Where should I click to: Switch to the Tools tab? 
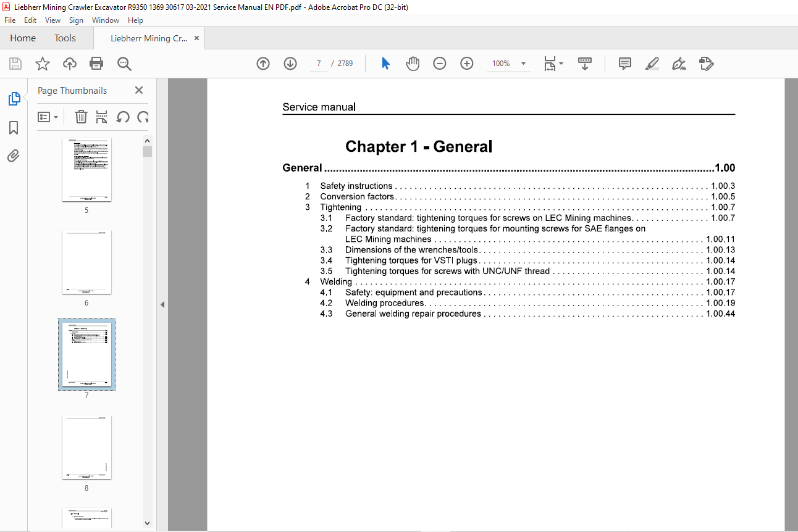coord(65,38)
